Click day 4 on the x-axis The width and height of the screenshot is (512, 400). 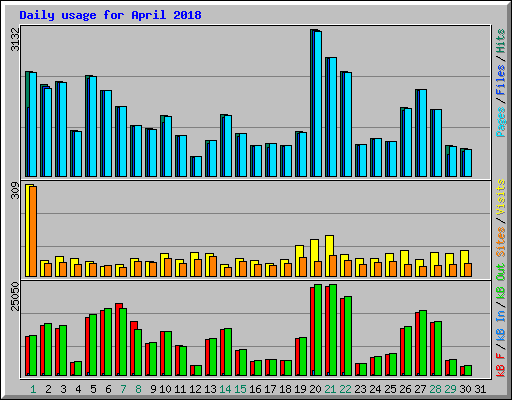point(78,389)
